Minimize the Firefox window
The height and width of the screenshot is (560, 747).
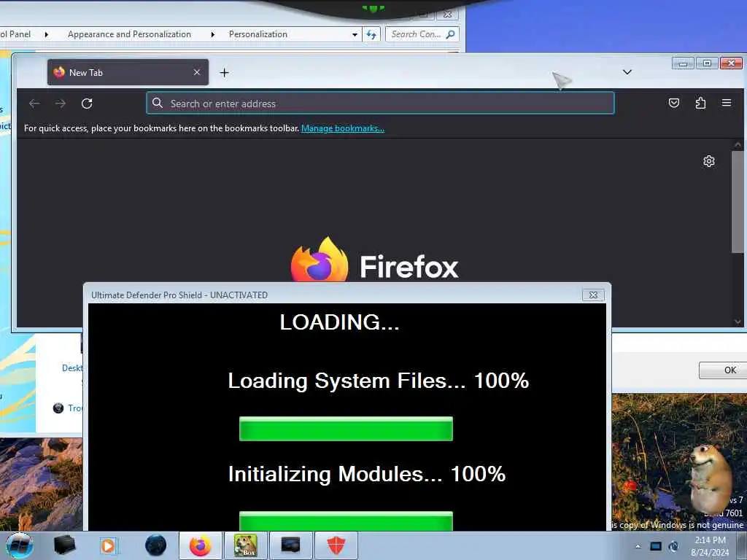[x=683, y=63]
